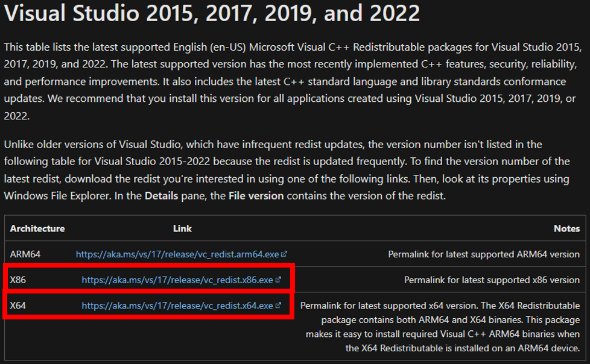Click the bold File version text

pyautogui.click(x=256, y=196)
